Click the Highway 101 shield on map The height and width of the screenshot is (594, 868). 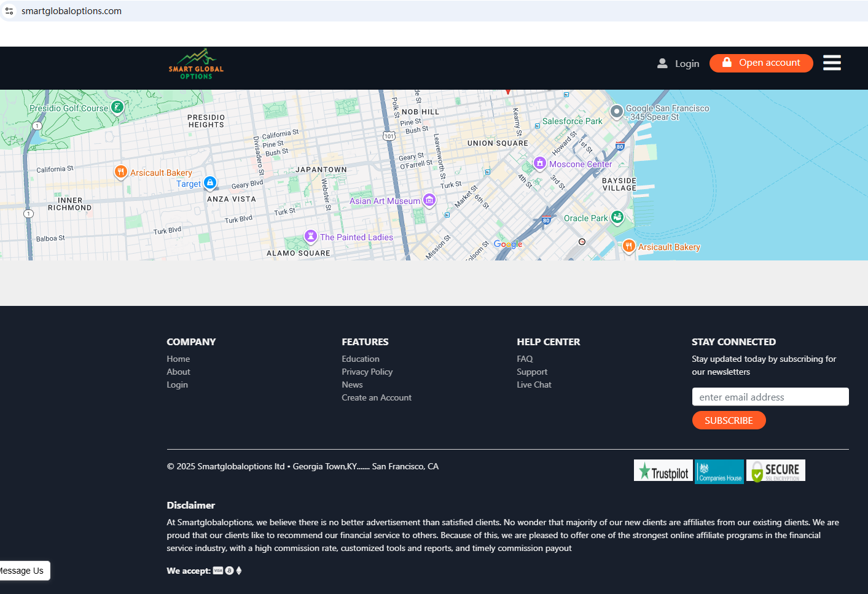tap(389, 136)
